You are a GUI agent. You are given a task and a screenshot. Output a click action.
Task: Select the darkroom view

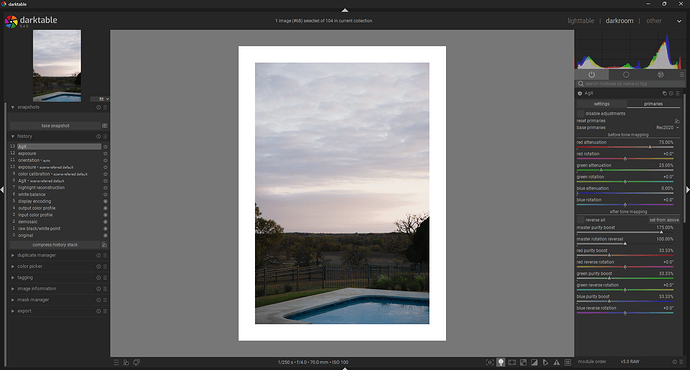tap(619, 21)
